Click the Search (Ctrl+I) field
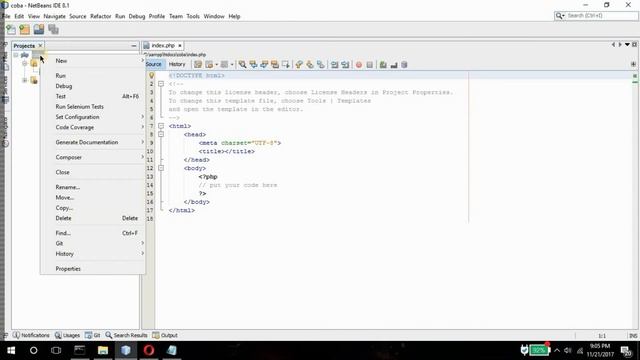The width and height of the screenshot is (640, 360). pyautogui.click(x=596, y=16)
